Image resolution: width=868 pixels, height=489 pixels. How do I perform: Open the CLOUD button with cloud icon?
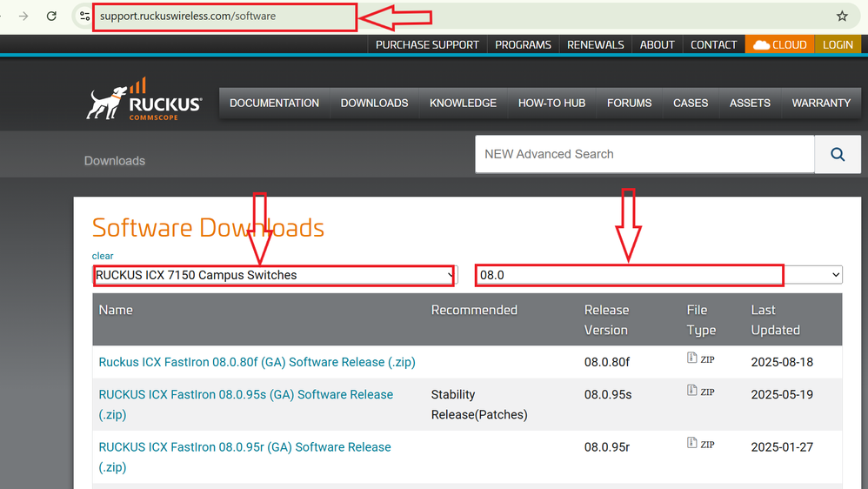[x=779, y=44]
